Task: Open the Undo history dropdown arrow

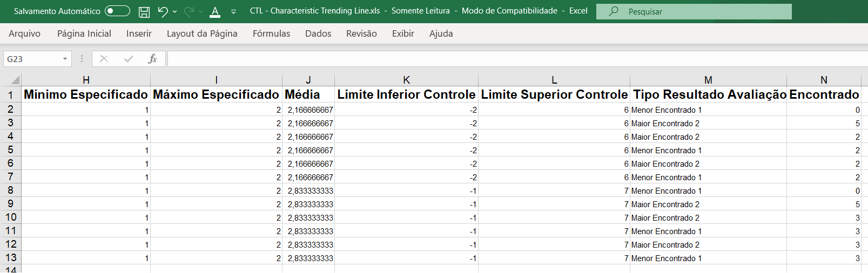Action: (x=175, y=11)
